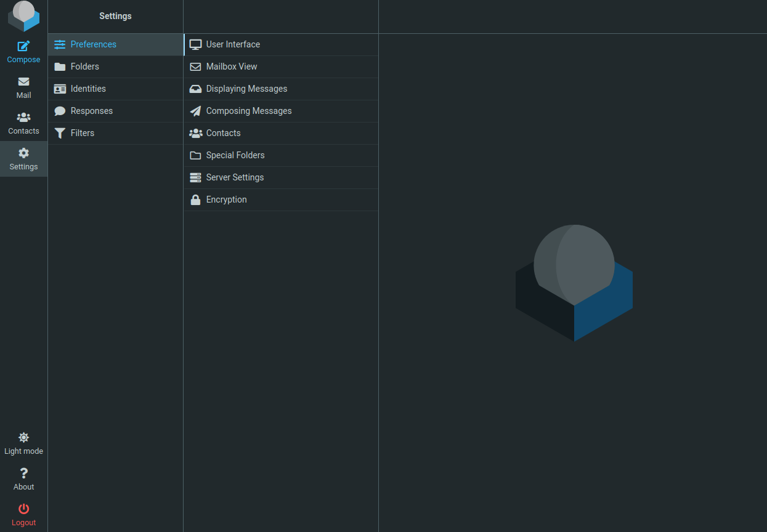Open the About question mark icon
Viewport: 767px width, 532px height.
coord(23,474)
